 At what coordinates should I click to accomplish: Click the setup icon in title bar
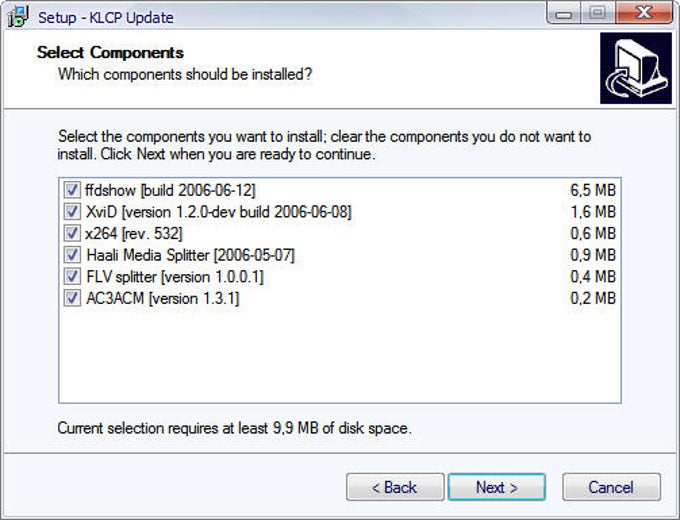tap(17, 17)
